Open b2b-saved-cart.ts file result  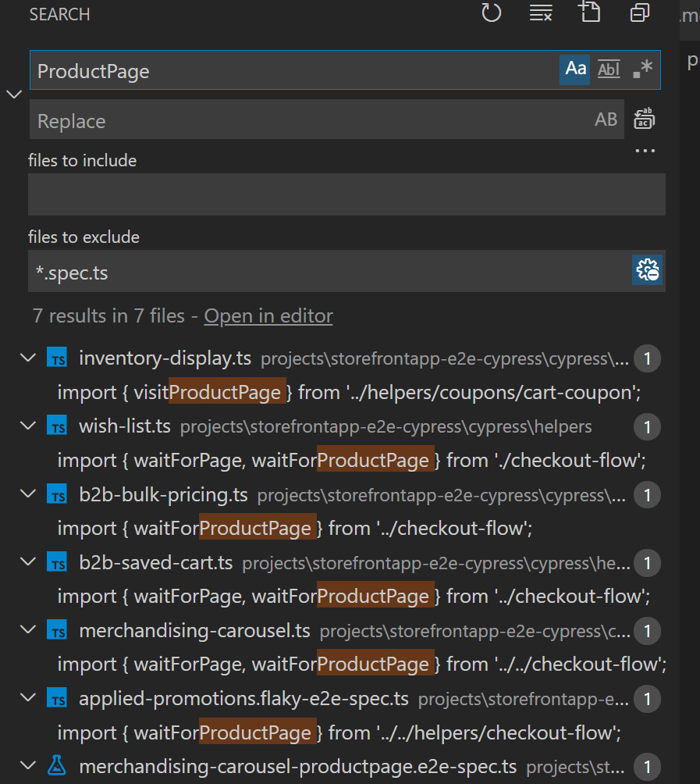[x=156, y=562]
